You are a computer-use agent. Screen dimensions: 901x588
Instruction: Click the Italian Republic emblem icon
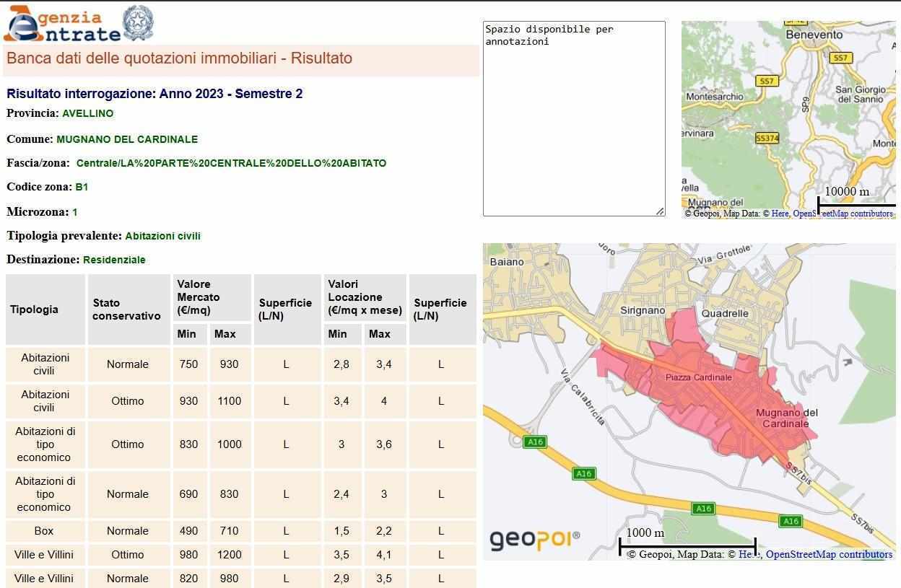click(x=138, y=23)
